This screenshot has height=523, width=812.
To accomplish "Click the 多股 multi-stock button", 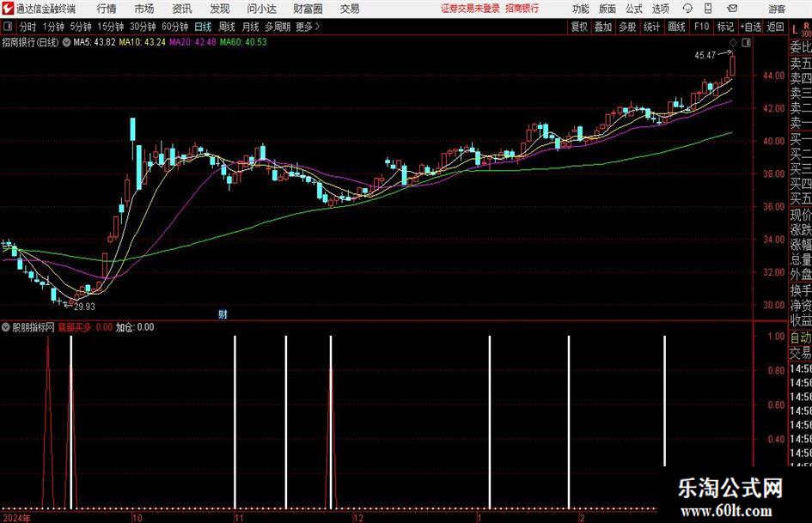I will coord(627,27).
